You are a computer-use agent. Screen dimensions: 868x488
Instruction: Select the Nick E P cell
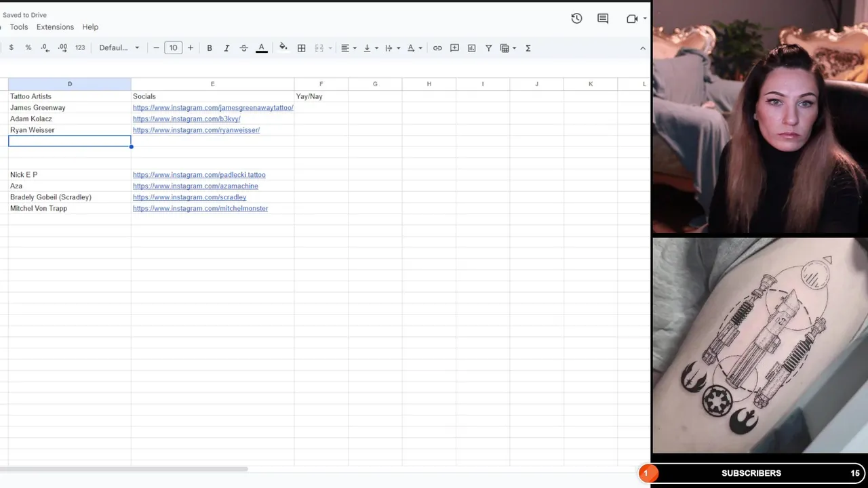tap(69, 175)
